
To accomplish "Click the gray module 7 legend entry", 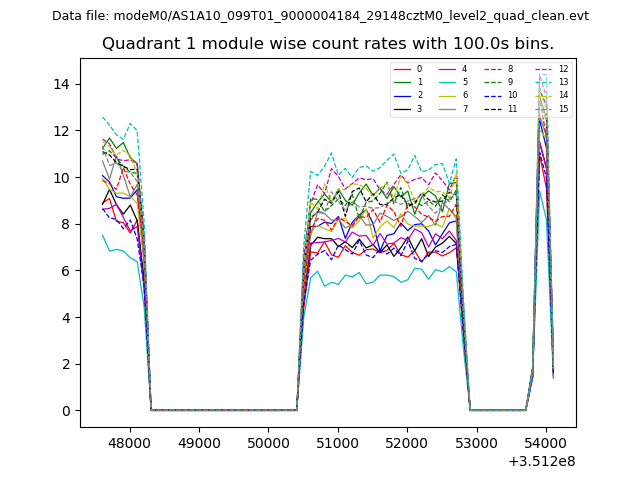I will click(454, 108).
